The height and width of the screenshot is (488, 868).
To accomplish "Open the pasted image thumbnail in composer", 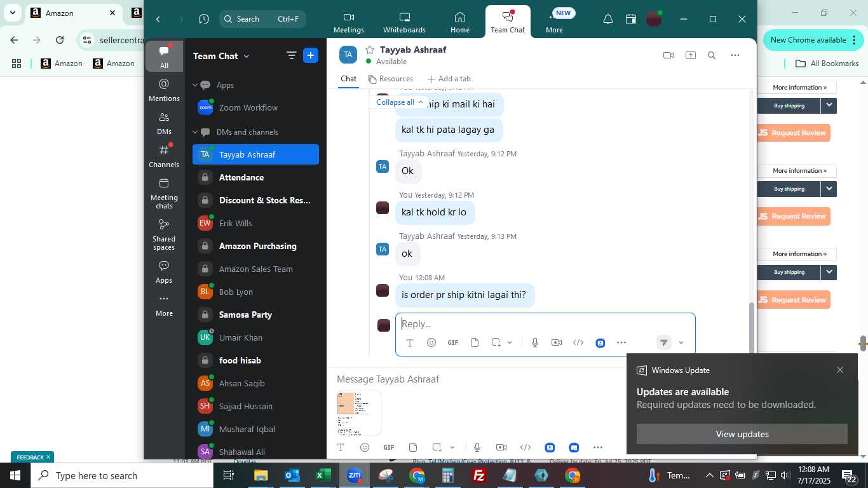I will pyautogui.click(x=359, y=413).
